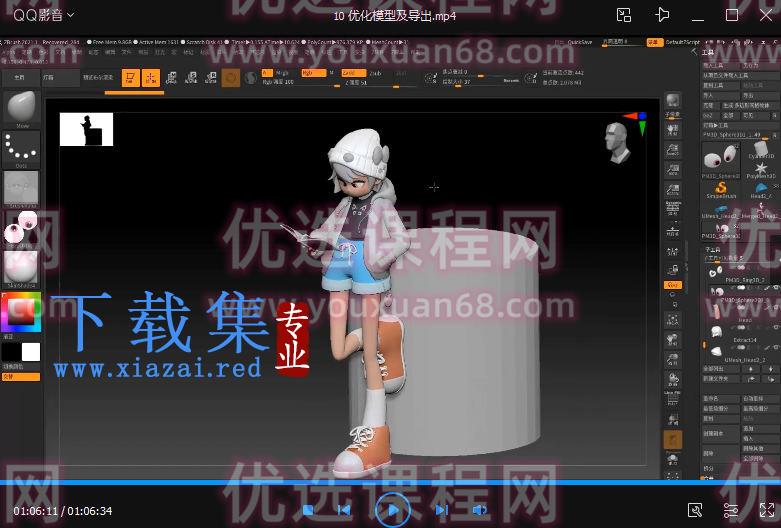Switch QQ影音 to mini mode icon
This screenshot has height=528, width=781.
pos(624,15)
